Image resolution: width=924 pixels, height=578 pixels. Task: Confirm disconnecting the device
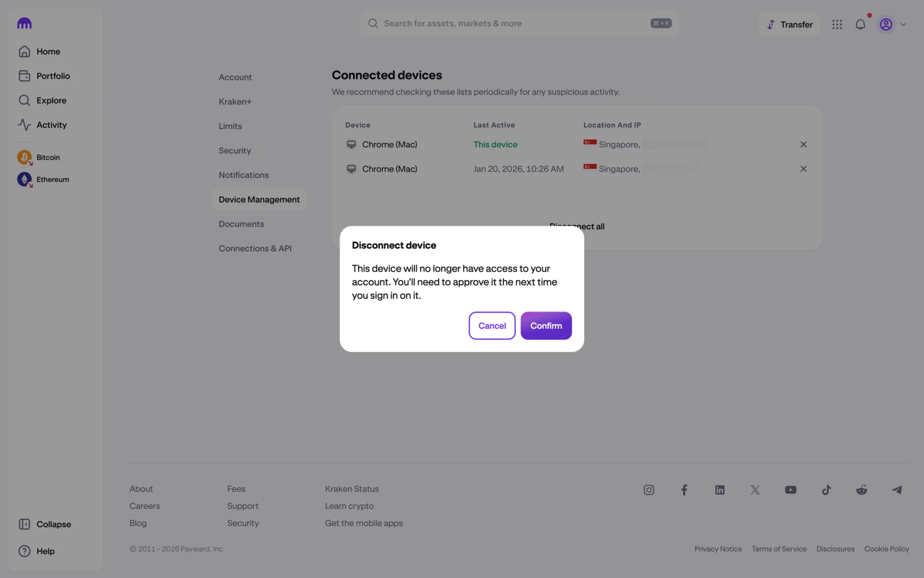click(546, 326)
